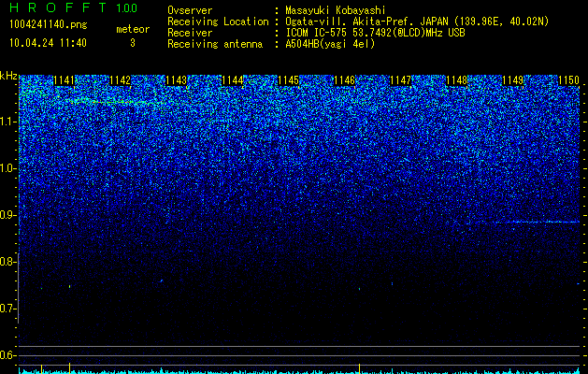Viewport: 588px width, 374px height.
Task: Click the 1150 time marker
Action: pos(568,80)
